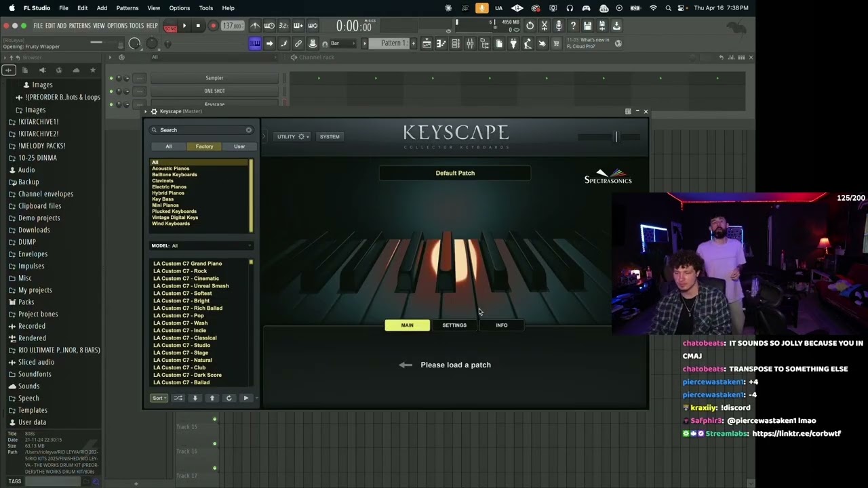Image resolution: width=868 pixels, height=488 pixels.
Task: Select the All tab in Keyscape browser
Action: click(x=169, y=146)
